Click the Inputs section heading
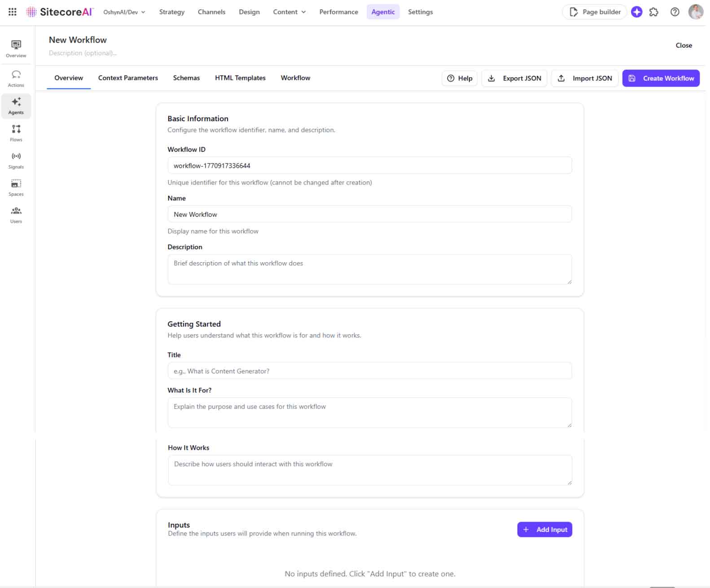The image size is (710, 588). (x=179, y=525)
